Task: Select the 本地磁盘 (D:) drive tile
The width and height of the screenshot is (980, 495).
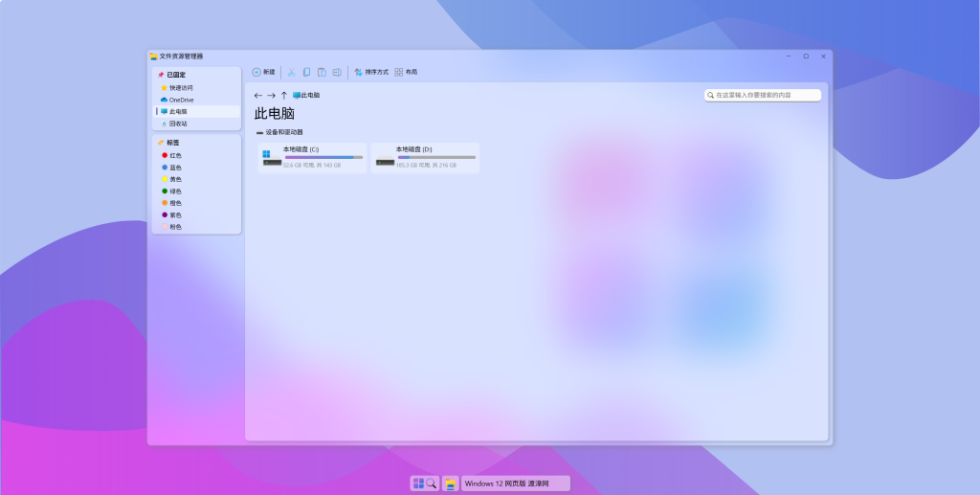Action: click(425, 157)
